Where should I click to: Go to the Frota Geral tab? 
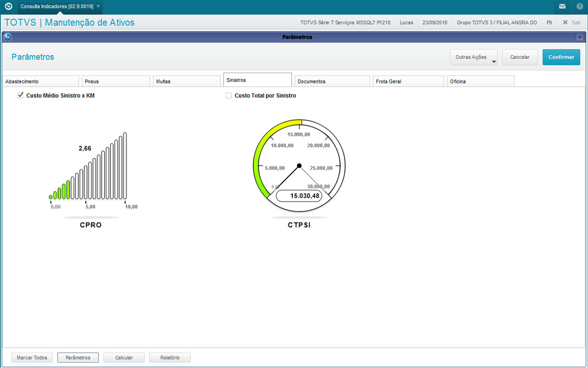(x=408, y=81)
